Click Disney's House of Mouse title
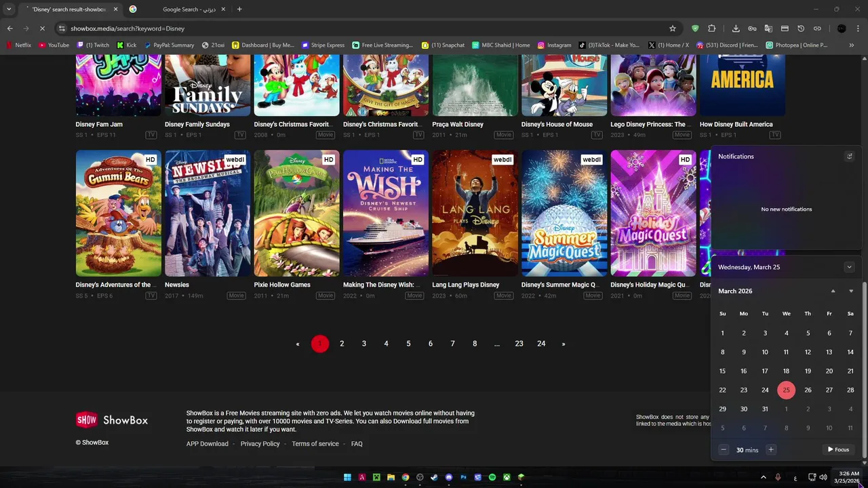 point(557,124)
